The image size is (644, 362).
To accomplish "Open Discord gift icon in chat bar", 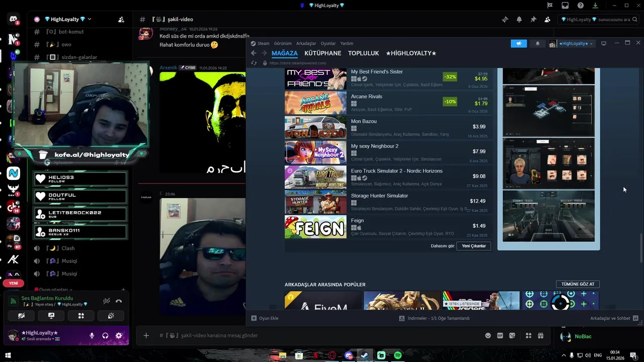I will 541,335.
